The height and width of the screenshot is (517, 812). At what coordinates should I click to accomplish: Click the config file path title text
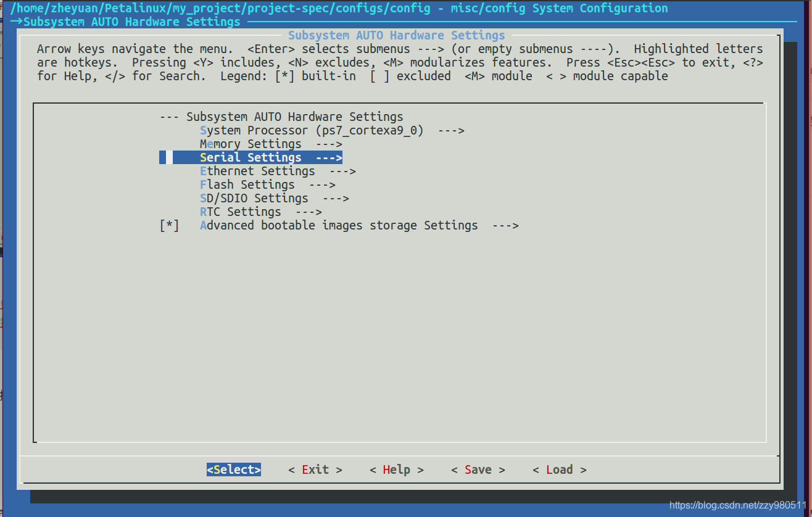[x=339, y=8]
